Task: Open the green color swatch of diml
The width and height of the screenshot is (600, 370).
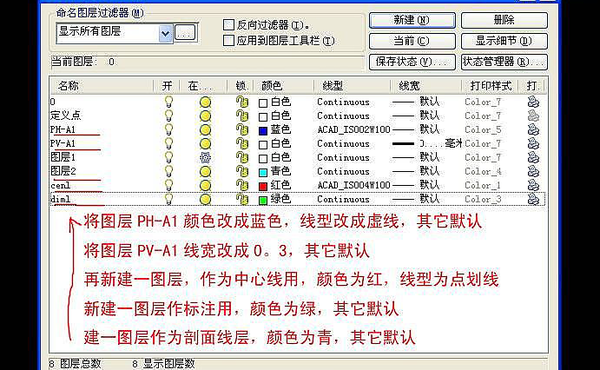Action: 263,200
